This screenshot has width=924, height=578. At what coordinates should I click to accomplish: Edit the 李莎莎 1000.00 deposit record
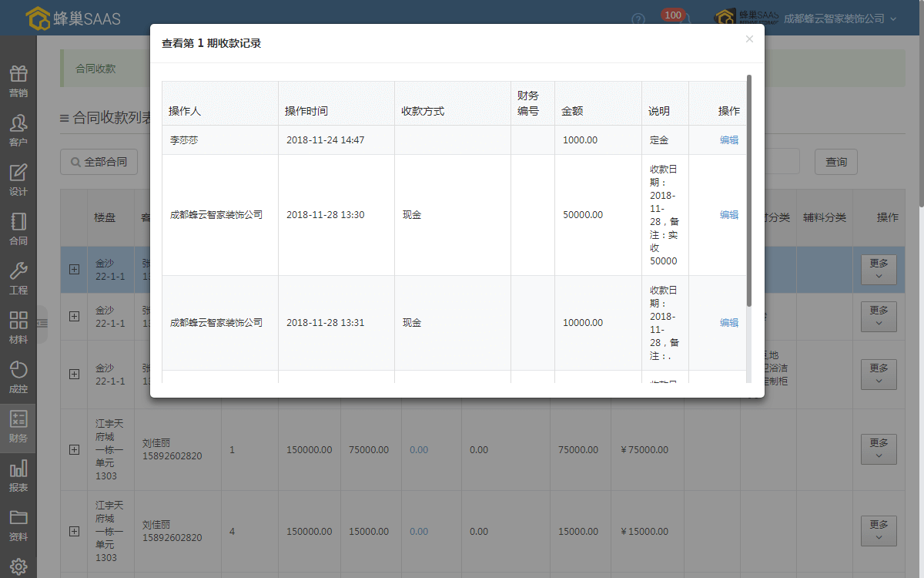[728, 140]
